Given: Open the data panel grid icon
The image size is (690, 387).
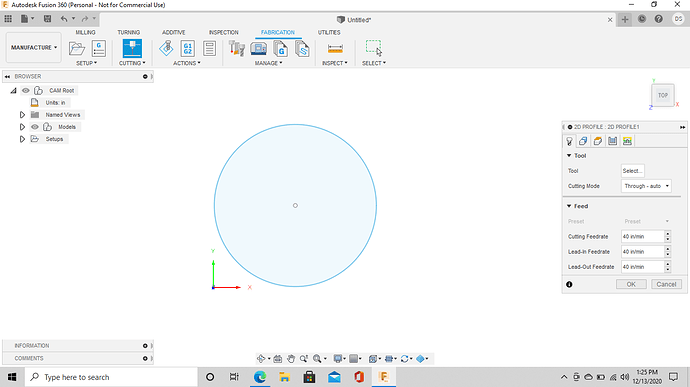Looking at the screenshot, I should (8, 19).
